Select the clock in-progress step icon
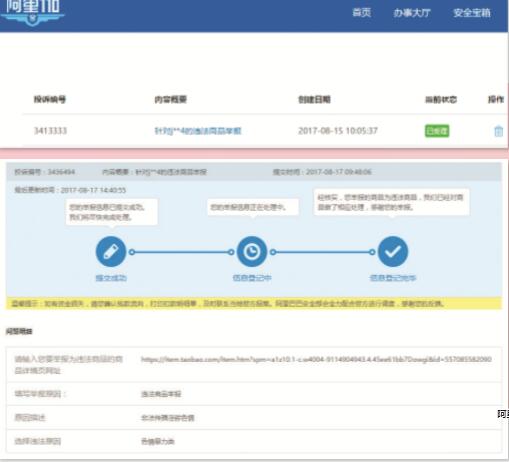 252,252
